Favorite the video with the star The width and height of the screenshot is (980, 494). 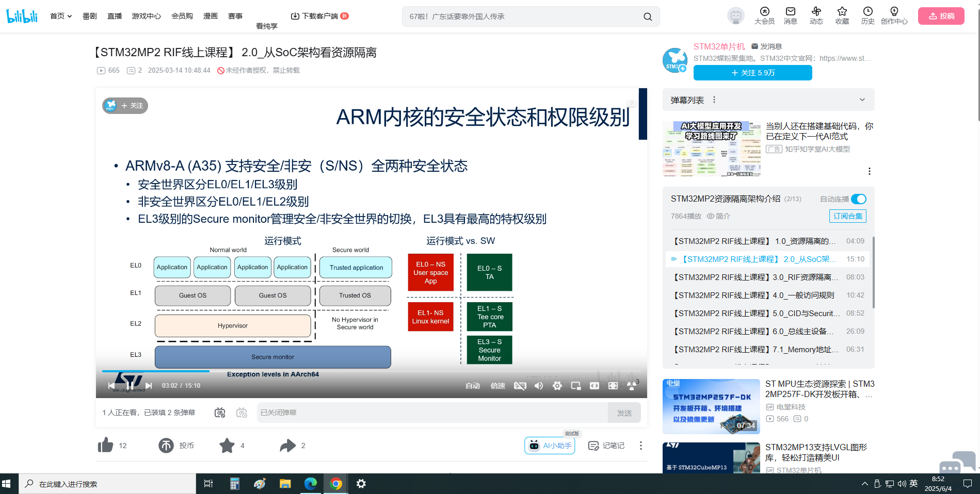pos(227,446)
